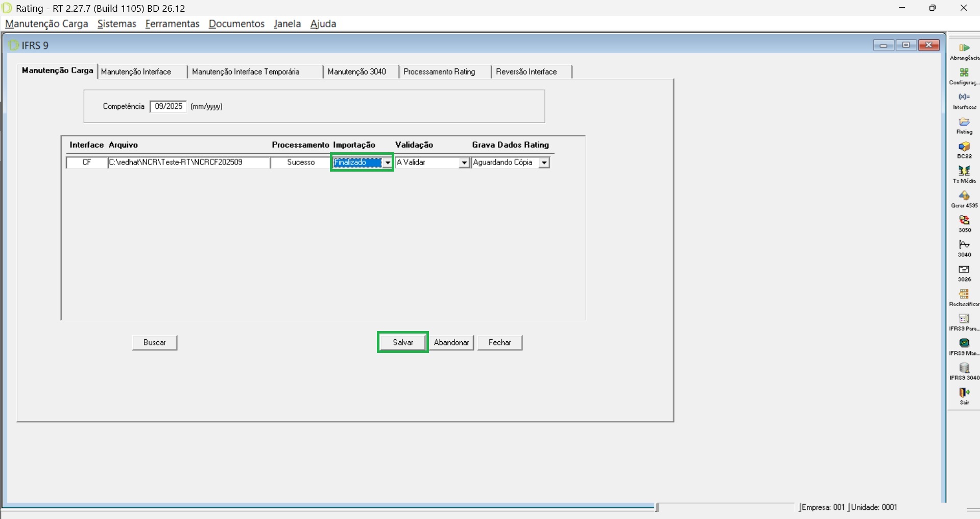Viewport: 980px width, 519px height.
Task: Open the IFRS9 Parâmetros sidebar icon
Action: coord(964,322)
